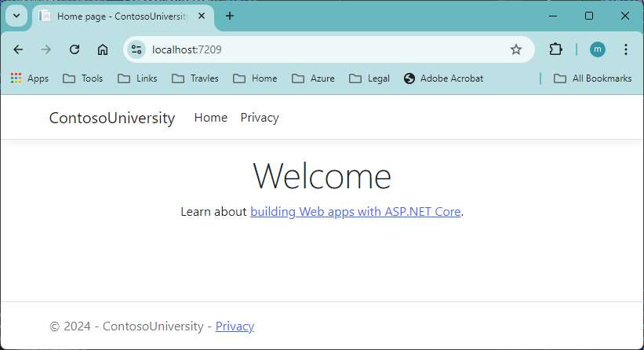Select Privacy in the navbar
This screenshot has width=644, height=350.
click(x=260, y=118)
